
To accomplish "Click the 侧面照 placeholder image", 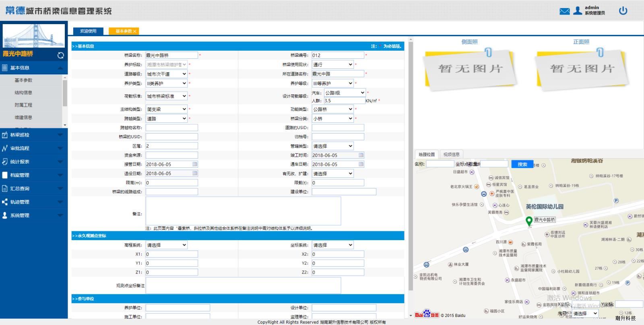I will pyautogui.click(x=469, y=69).
